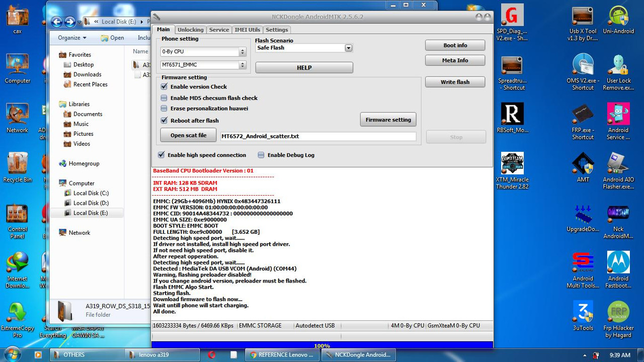The width and height of the screenshot is (644, 362).
Task: Open the Network desktop icon
Action: 17,118
